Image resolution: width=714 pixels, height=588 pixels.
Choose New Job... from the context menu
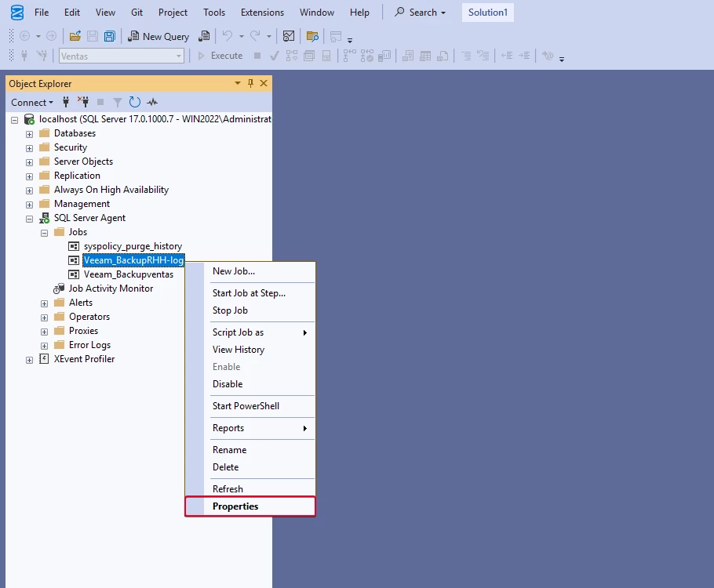(x=250, y=271)
